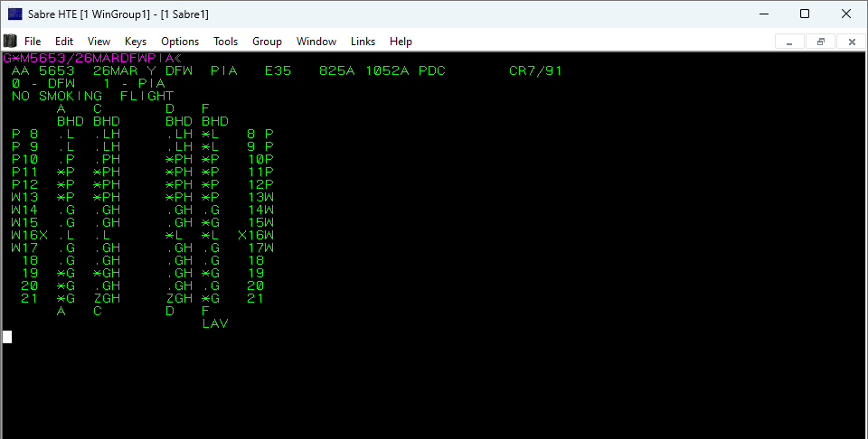Open the Help menu
Viewport: 868px width, 439px height.
(401, 42)
